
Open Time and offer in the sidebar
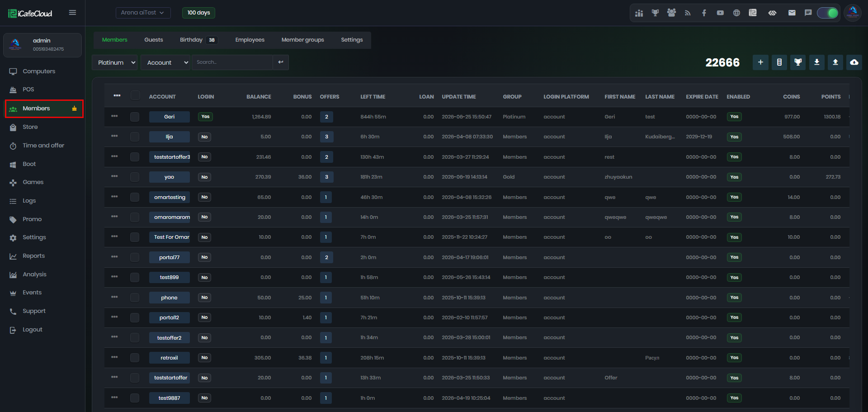click(x=43, y=146)
